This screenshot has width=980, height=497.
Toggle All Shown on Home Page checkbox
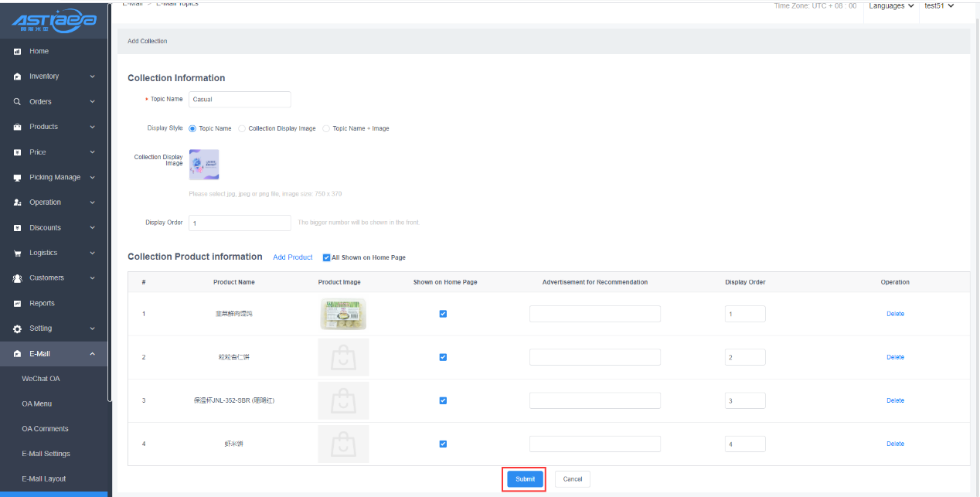326,257
